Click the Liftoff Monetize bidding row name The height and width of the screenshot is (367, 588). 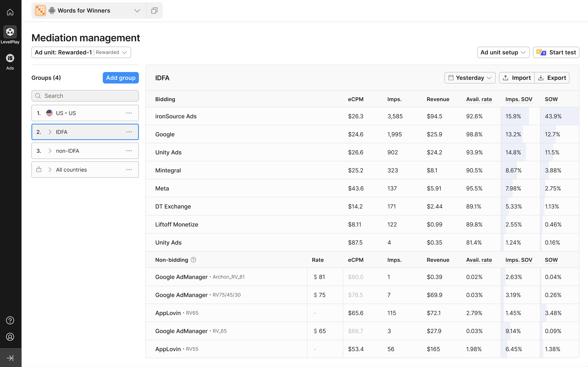[177, 225]
